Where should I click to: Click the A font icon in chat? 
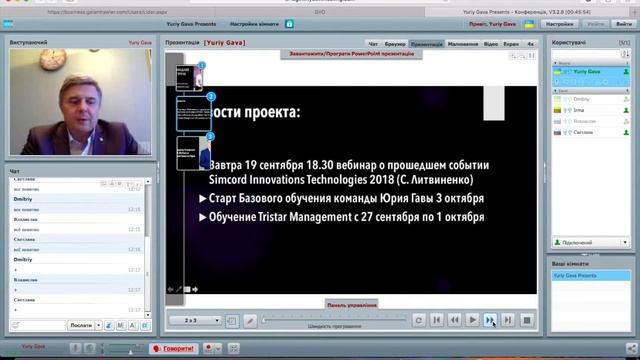(133, 325)
